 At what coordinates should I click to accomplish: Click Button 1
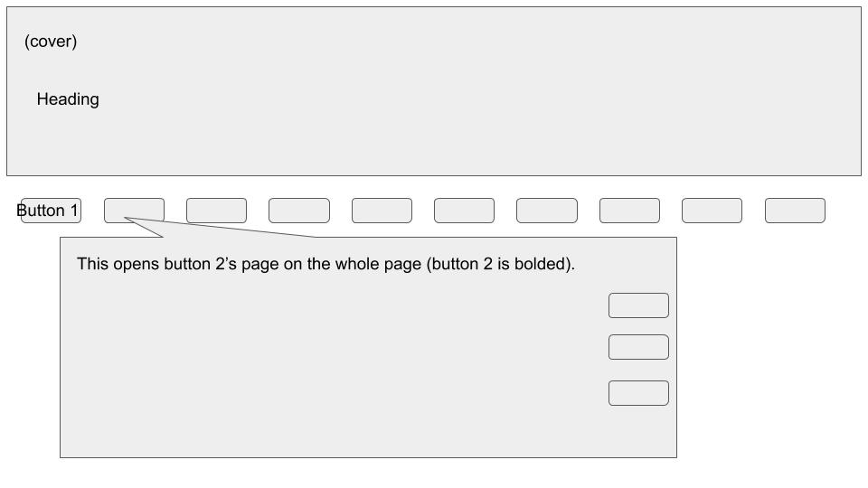(51, 211)
